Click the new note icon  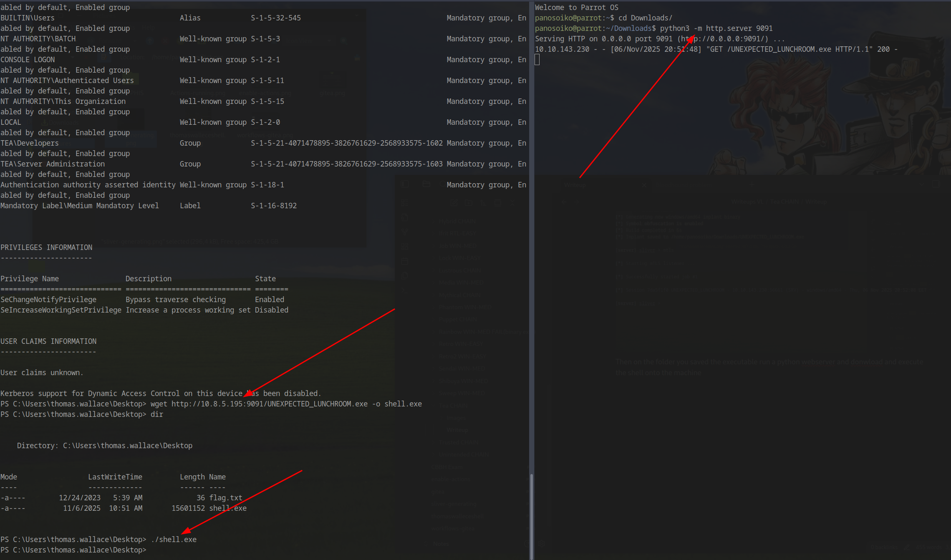click(454, 203)
